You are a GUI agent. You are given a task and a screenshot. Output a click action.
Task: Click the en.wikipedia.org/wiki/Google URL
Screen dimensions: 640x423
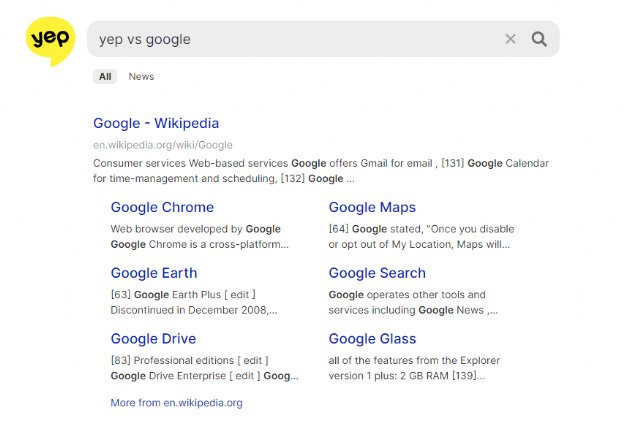pos(157,145)
